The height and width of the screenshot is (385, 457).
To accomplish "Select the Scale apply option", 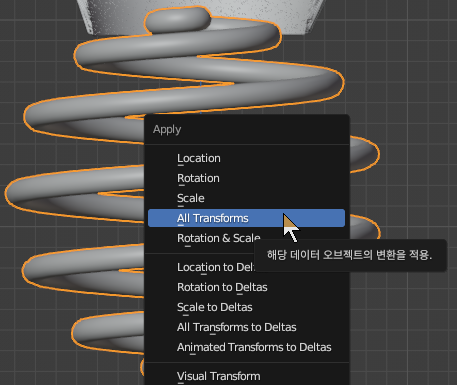I will tap(246, 198).
